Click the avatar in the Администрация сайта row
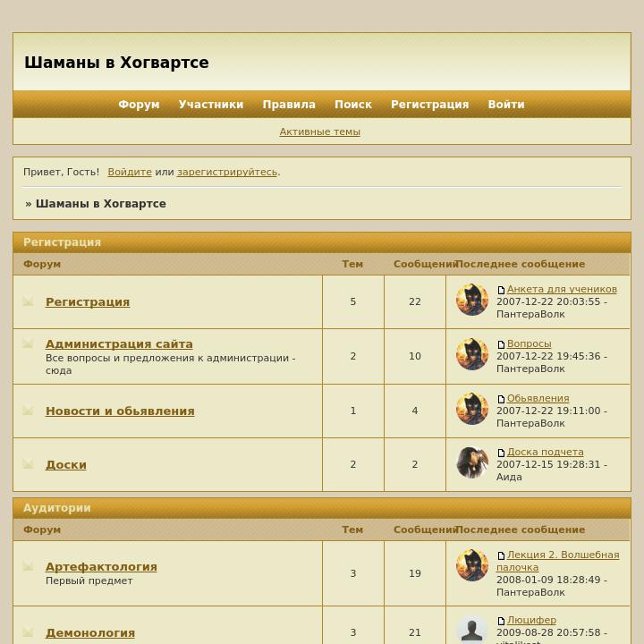 (x=472, y=354)
